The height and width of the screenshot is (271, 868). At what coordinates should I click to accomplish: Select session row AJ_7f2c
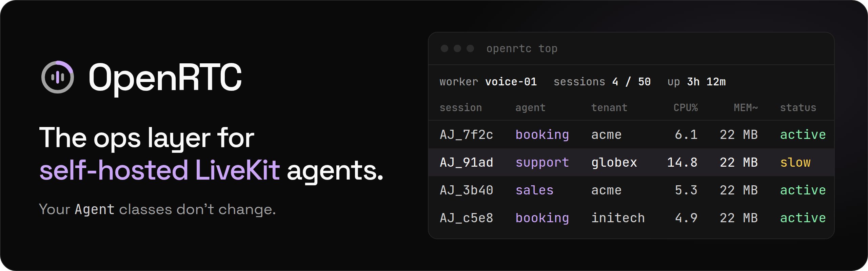click(631, 134)
